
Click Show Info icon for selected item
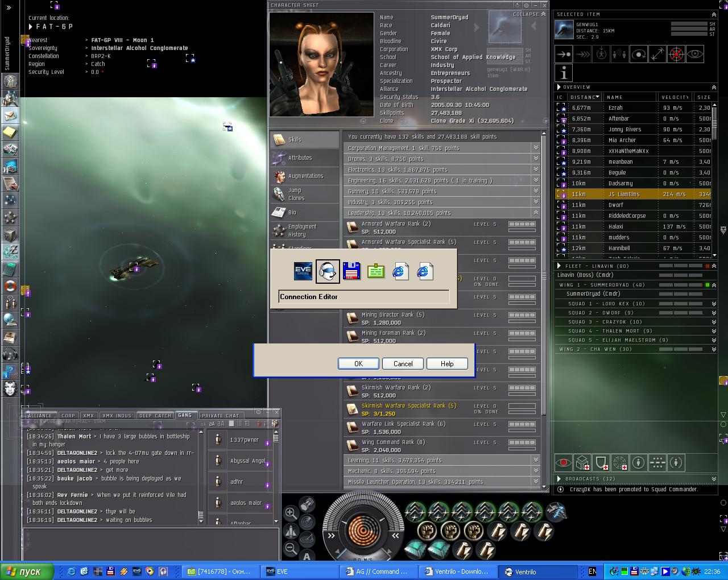pyautogui.click(x=564, y=73)
